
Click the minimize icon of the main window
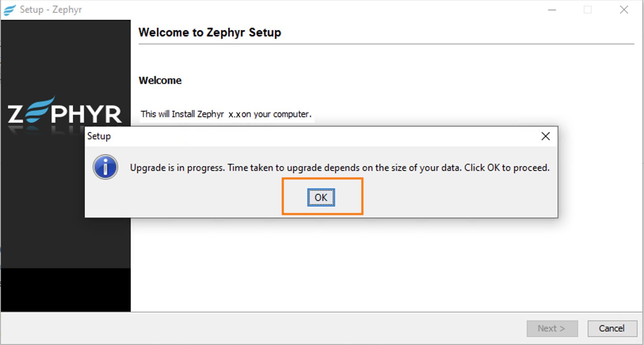(x=552, y=9)
